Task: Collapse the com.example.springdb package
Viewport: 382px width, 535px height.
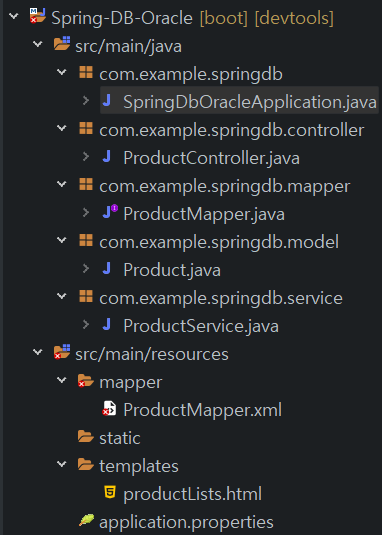Action: [x=61, y=72]
